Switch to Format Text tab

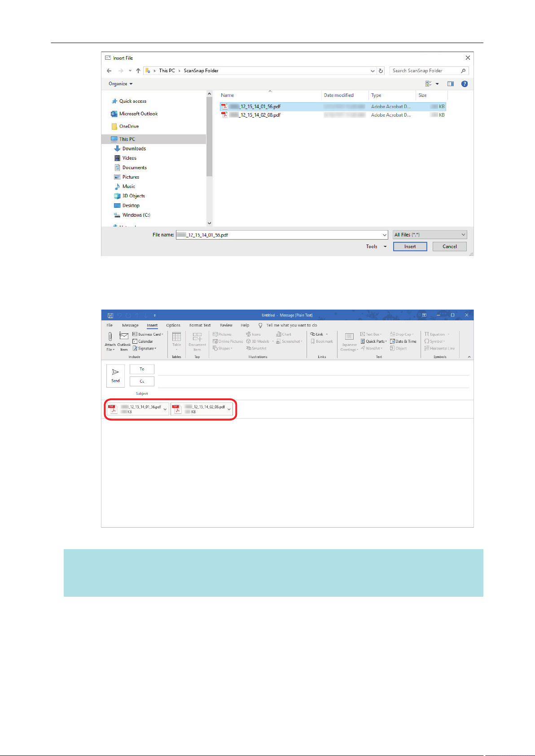click(x=200, y=325)
